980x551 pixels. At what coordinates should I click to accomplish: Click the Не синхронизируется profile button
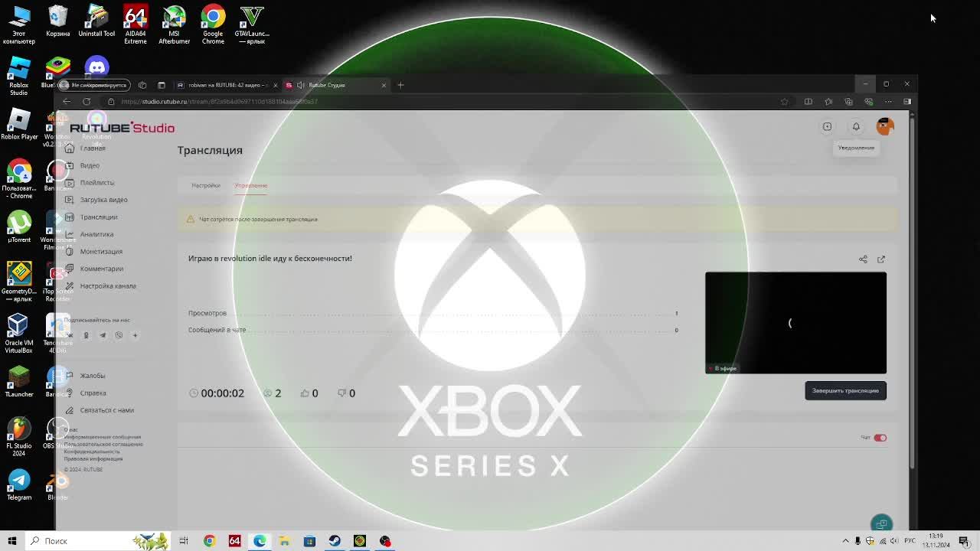(x=93, y=85)
